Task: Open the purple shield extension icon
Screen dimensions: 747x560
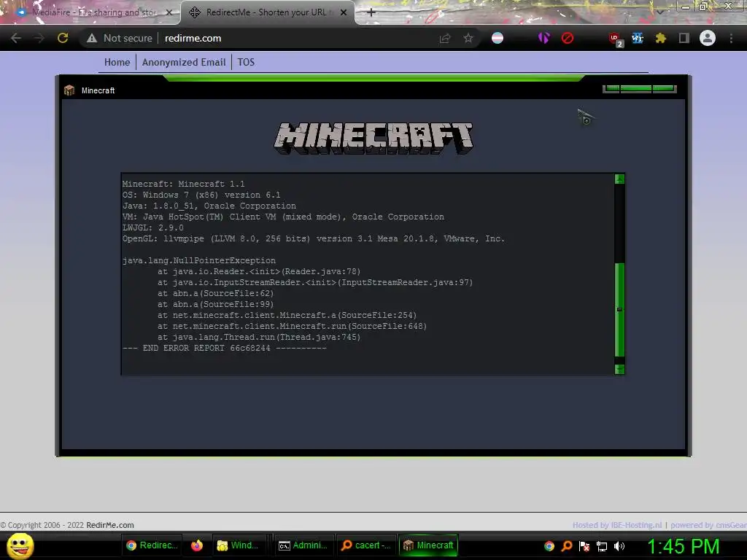Action: (543, 38)
